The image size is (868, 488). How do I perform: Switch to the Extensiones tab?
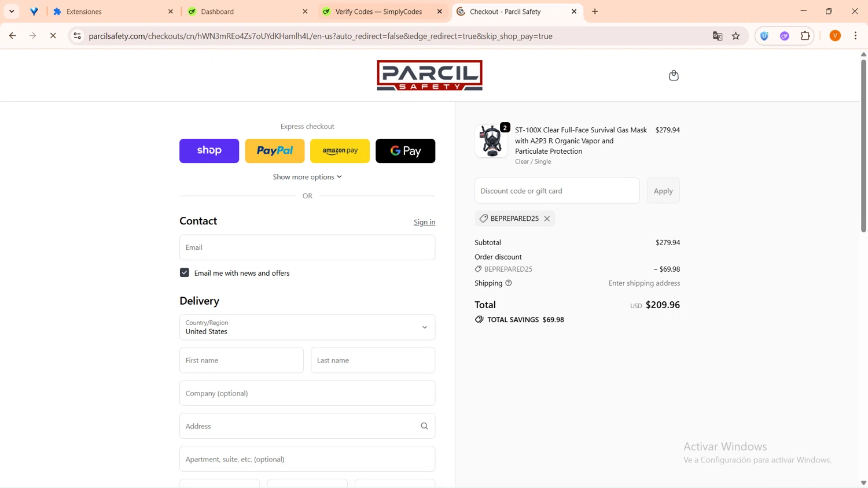(x=113, y=12)
